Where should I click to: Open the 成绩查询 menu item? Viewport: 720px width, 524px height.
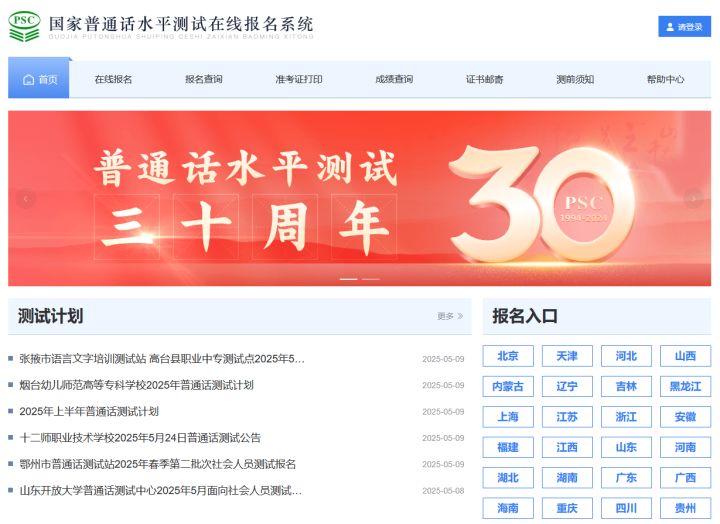click(394, 79)
